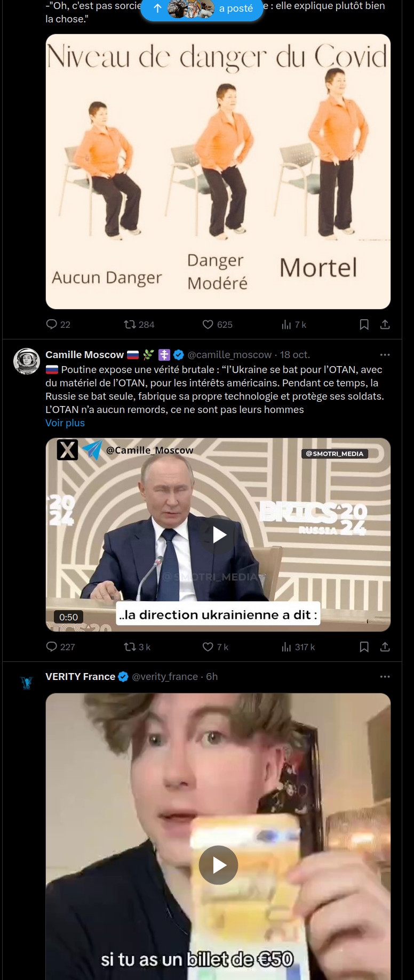Bookmark the Covid danger level post
This screenshot has width=414, height=980.
pyautogui.click(x=364, y=325)
